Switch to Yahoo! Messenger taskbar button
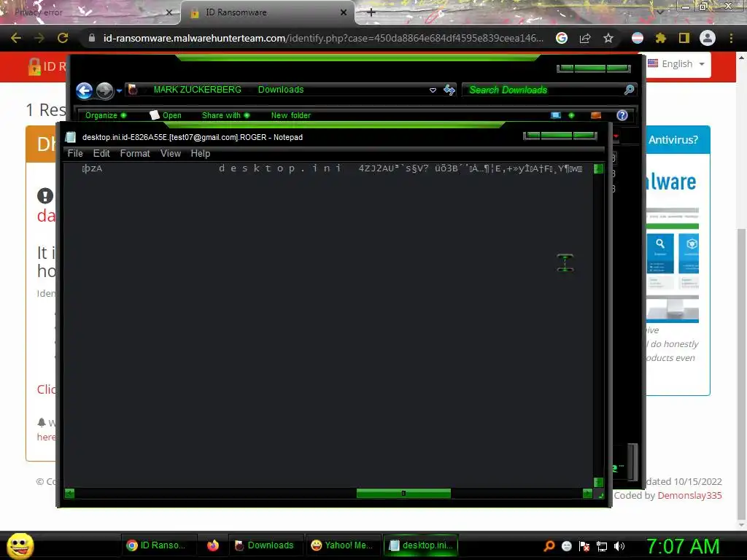 coord(342,545)
